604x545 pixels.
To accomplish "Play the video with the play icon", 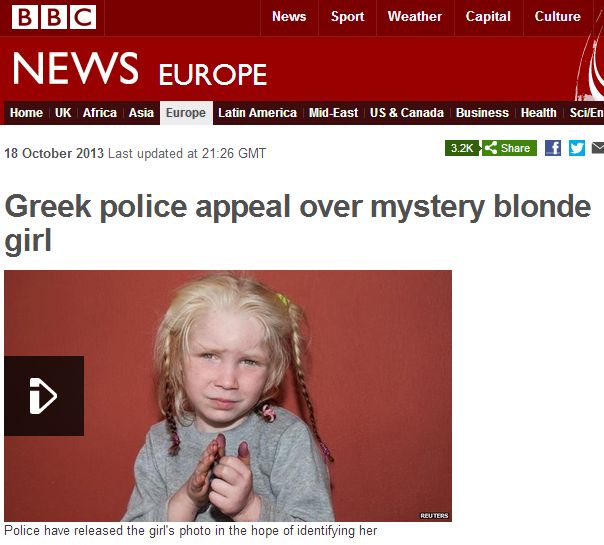I will pos(44,396).
